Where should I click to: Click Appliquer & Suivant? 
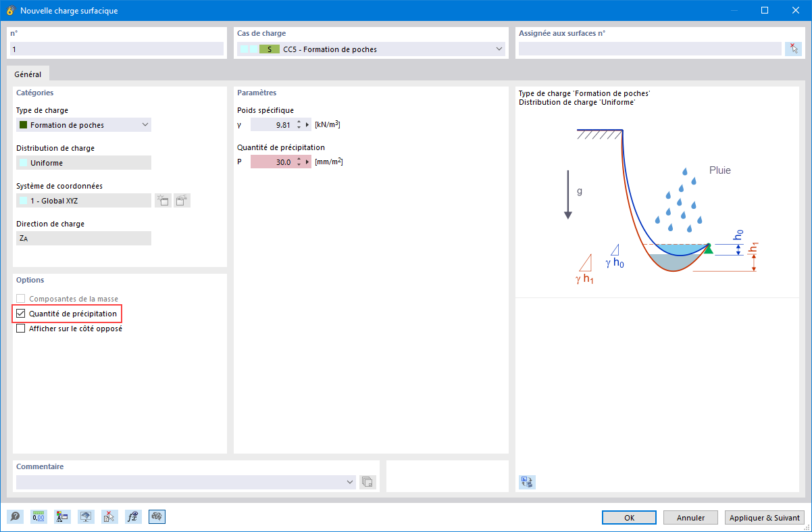[x=764, y=517]
